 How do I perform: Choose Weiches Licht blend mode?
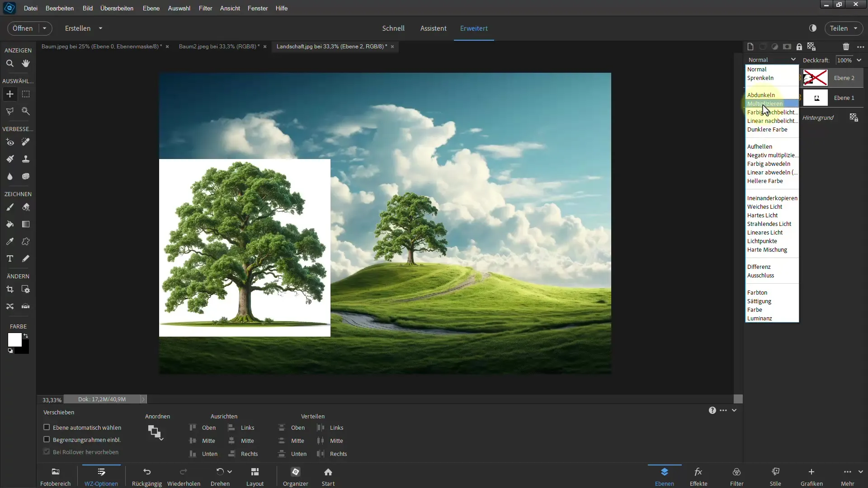[772, 206]
